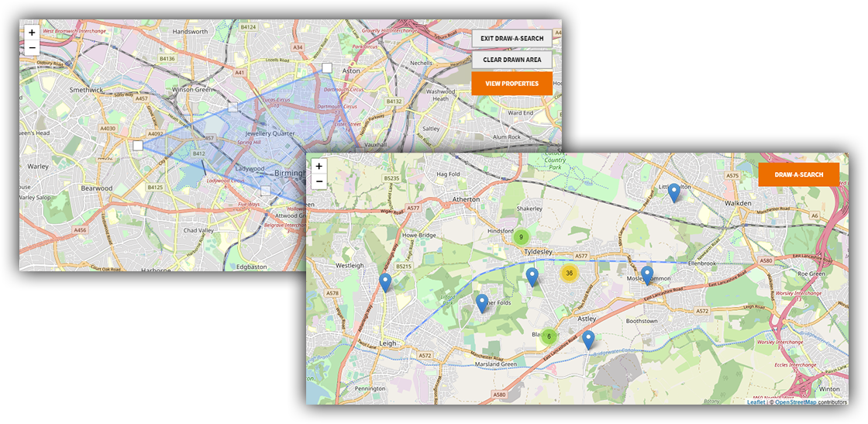Select the polygon vertex handle near A4092

coord(138,145)
